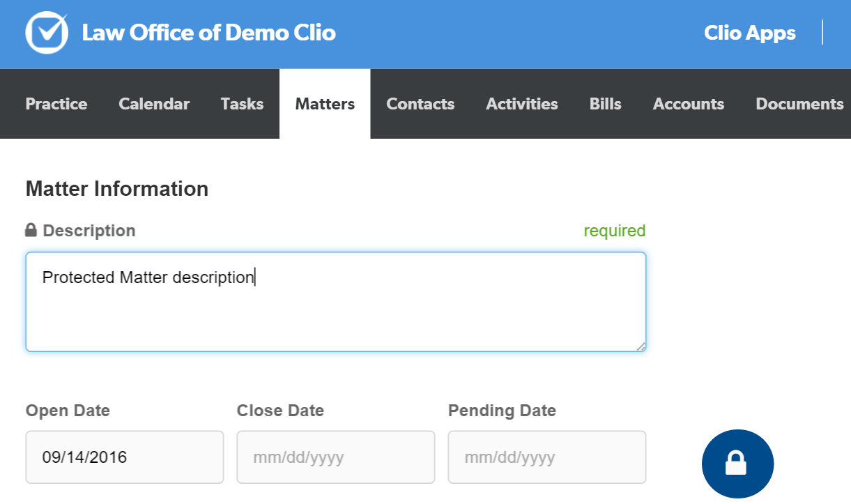Click the small padlock icon beside Description
Screen dimensions: 851x504
click(31, 230)
